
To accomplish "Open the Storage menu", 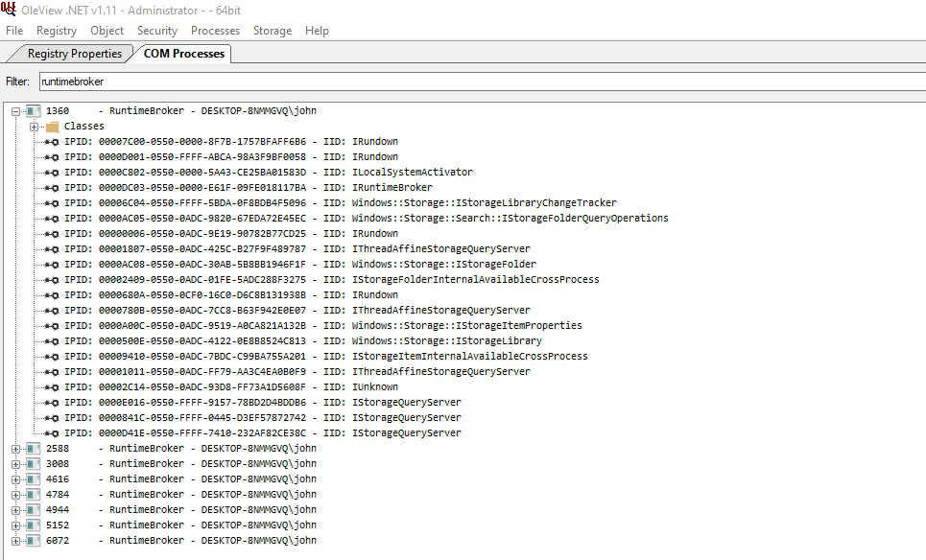I will [x=272, y=30].
